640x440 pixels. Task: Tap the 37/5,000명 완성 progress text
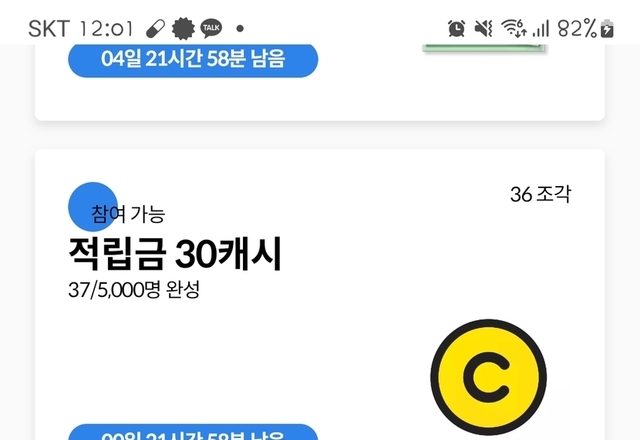click(x=134, y=290)
